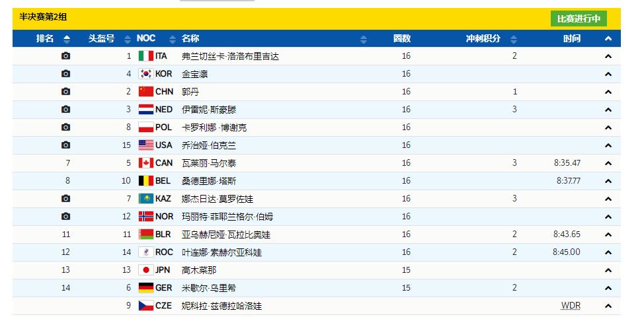Sort table by 排名 column arrows

pyautogui.click(x=67, y=39)
